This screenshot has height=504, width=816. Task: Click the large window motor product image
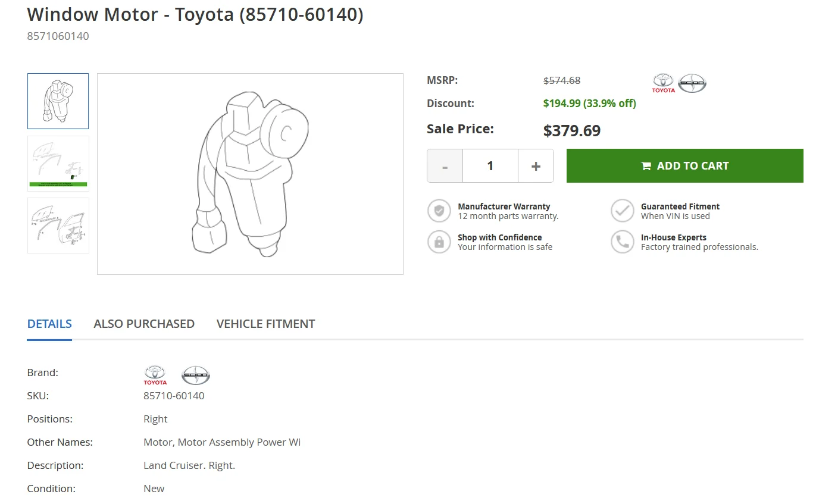pos(250,174)
